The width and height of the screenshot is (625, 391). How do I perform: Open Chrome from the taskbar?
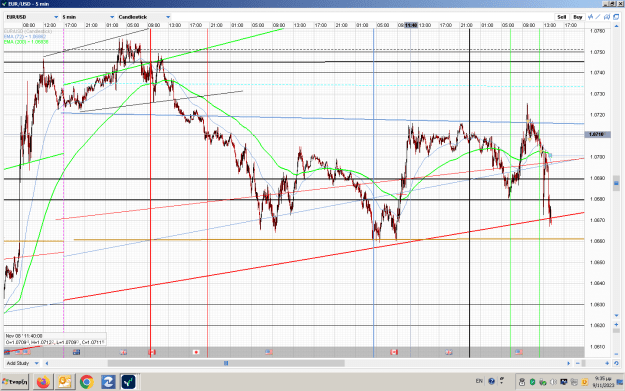86,382
